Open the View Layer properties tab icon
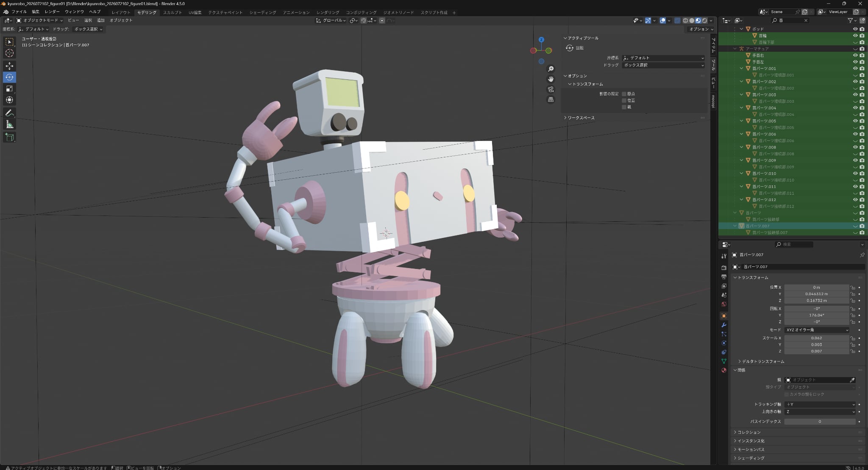This screenshot has width=868, height=470. point(724,286)
